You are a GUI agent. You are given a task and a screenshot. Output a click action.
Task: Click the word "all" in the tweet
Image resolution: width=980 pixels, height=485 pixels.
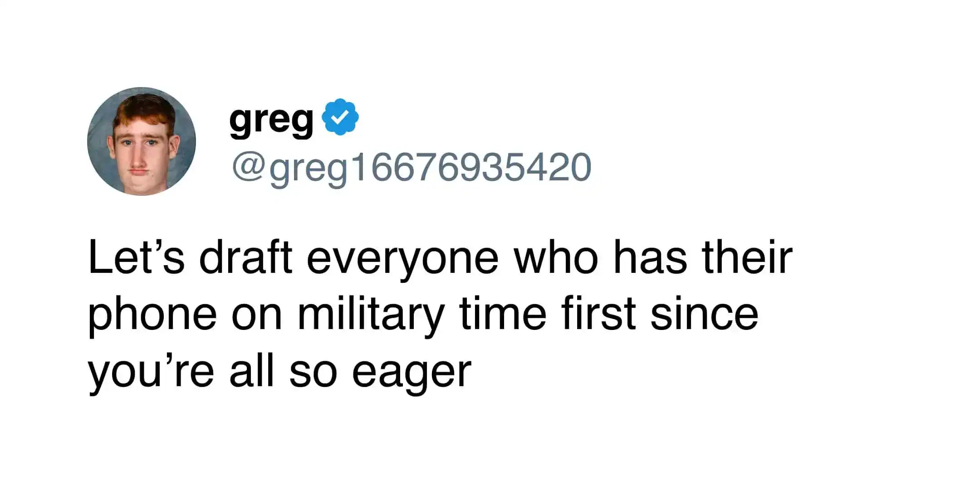tap(252, 372)
